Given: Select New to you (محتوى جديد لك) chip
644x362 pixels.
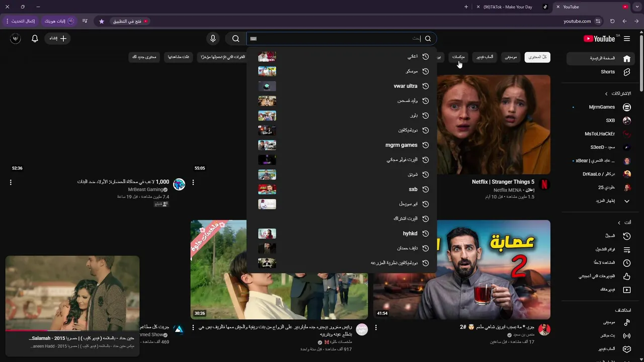Looking at the screenshot, I should click(x=144, y=57).
